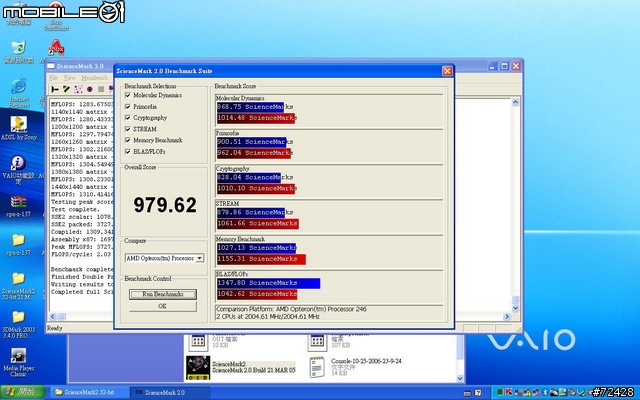Click the 900.51 ScienceMarks Primordia bar
640x400 pixels.
[x=251, y=142]
